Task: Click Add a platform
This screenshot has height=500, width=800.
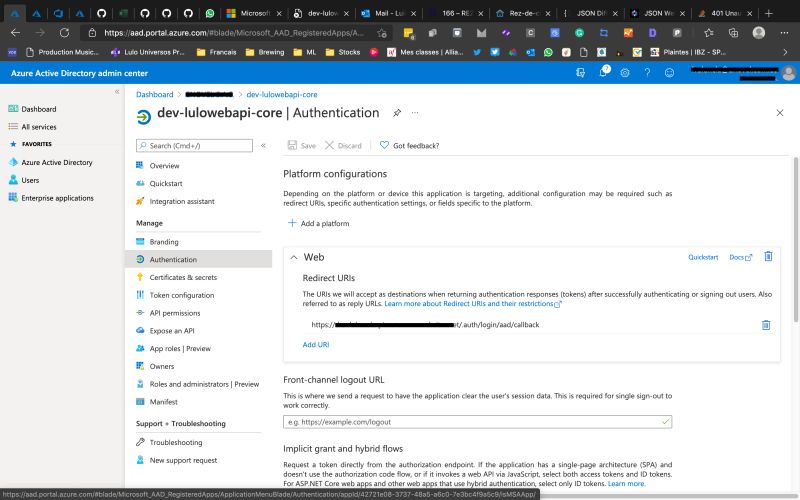Action: click(x=319, y=223)
